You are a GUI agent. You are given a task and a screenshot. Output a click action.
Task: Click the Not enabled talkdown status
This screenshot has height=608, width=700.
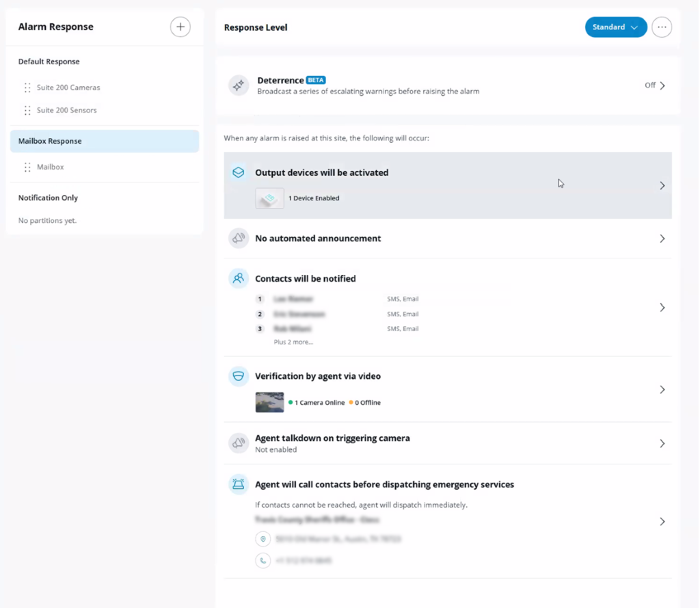click(276, 450)
